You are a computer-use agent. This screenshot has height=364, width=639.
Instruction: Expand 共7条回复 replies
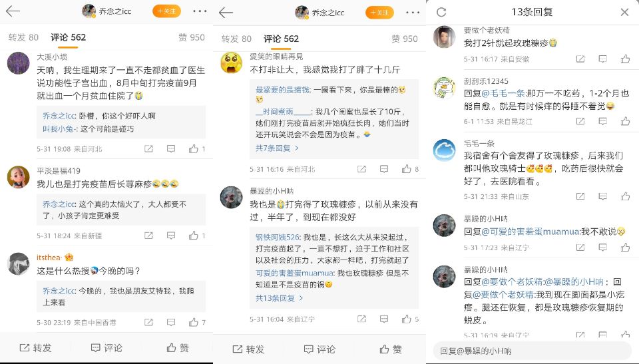(277, 148)
